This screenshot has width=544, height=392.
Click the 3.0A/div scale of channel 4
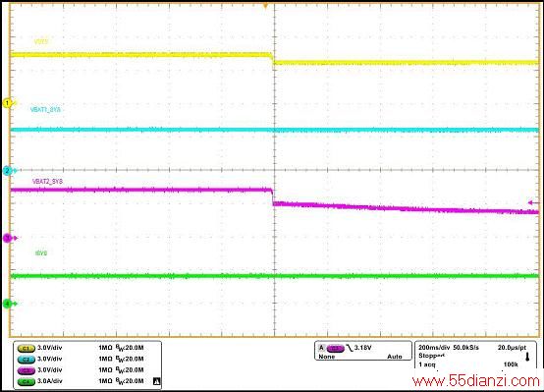click(50, 381)
